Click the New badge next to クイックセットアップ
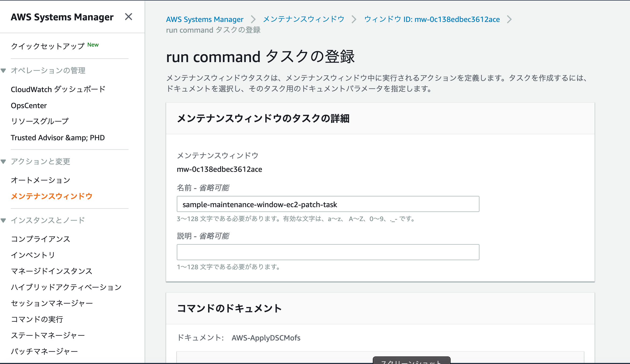This screenshot has height=364, width=630. point(93,45)
